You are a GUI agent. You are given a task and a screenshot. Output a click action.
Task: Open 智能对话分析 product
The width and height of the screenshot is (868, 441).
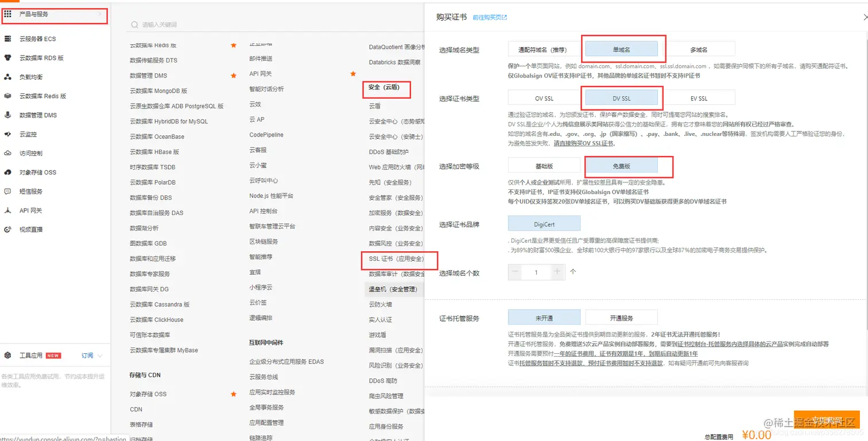tap(266, 89)
